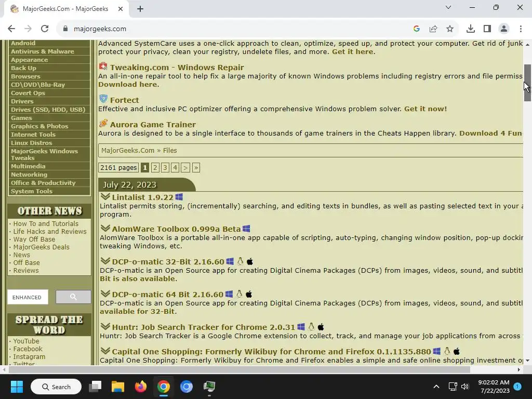The width and height of the screenshot is (532, 399).
Task: Share this page via share icon
Action: [433, 29]
